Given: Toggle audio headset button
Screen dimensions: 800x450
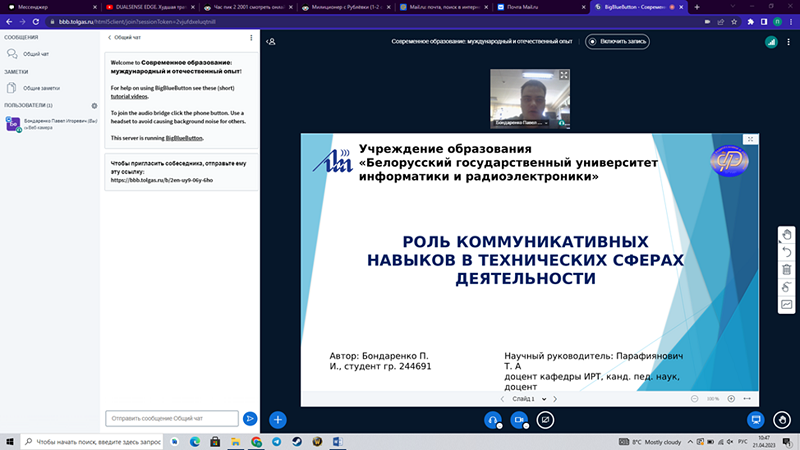Looking at the screenshot, I should click(x=493, y=420).
